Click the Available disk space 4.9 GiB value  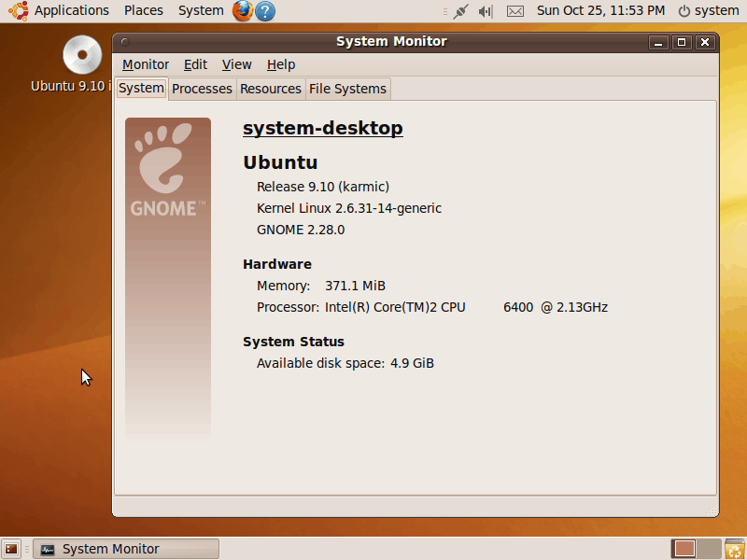(x=412, y=363)
